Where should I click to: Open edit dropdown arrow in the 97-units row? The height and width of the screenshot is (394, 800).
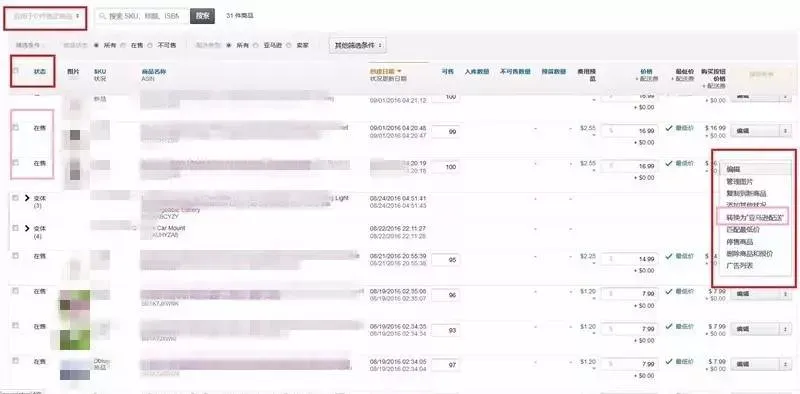785,364
